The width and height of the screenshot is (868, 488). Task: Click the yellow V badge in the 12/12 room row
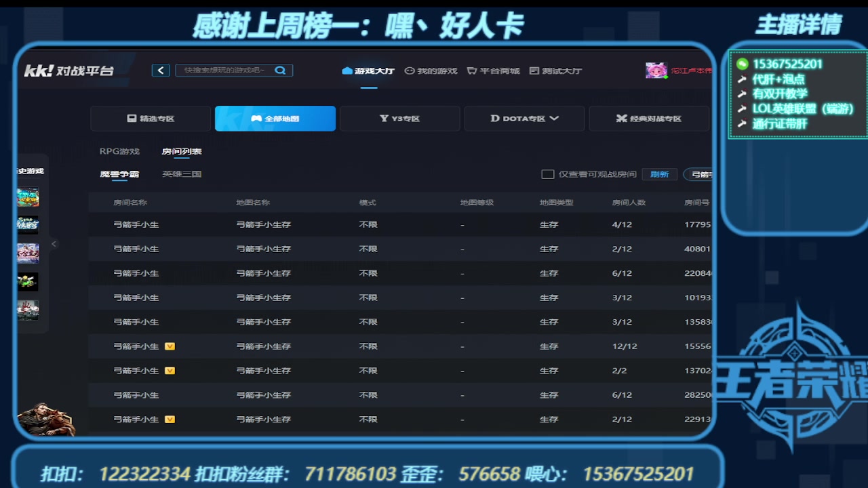(x=170, y=346)
